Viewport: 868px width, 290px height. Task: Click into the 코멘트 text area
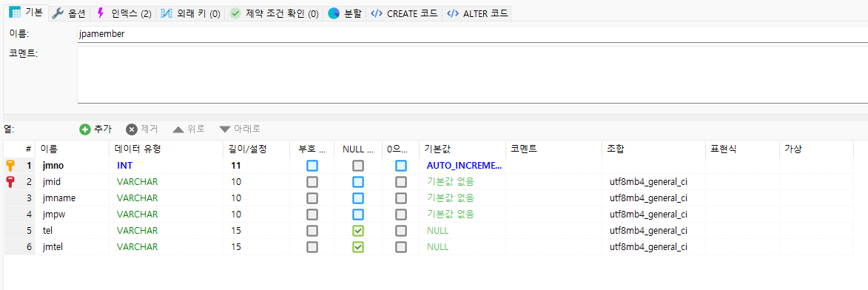coord(472,75)
